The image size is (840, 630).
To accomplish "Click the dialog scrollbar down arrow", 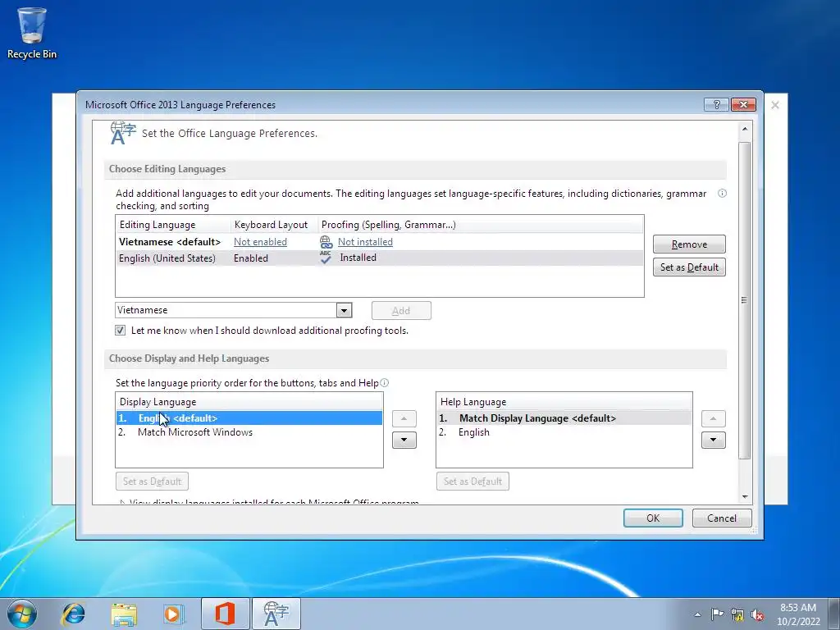I will (x=745, y=497).
